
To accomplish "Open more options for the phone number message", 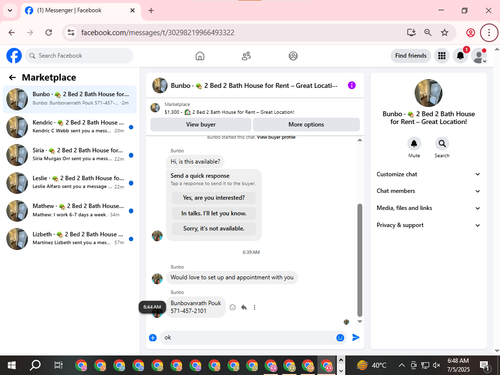I will [x=254, y=307].
